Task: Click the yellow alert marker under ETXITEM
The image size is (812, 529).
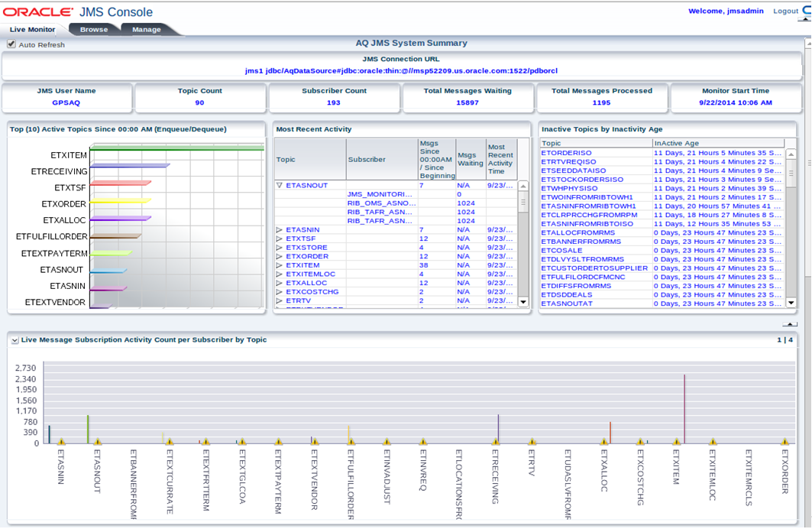Action: (x=676, y=442)
